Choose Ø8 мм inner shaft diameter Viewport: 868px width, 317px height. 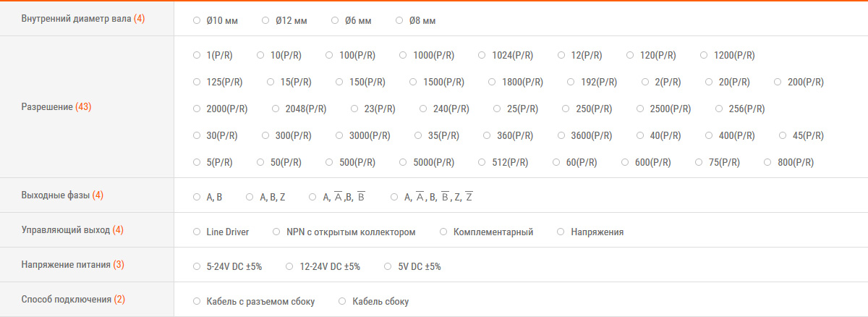[399, 20]
